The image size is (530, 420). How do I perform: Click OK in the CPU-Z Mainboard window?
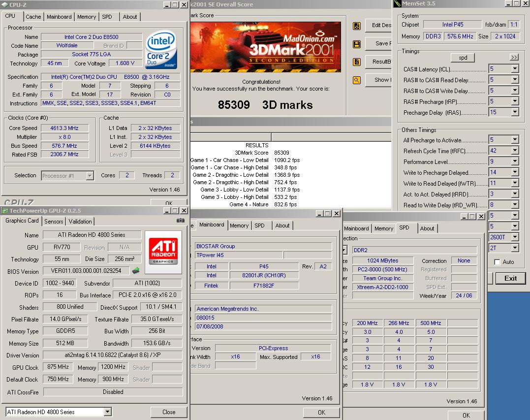point(321,412)
